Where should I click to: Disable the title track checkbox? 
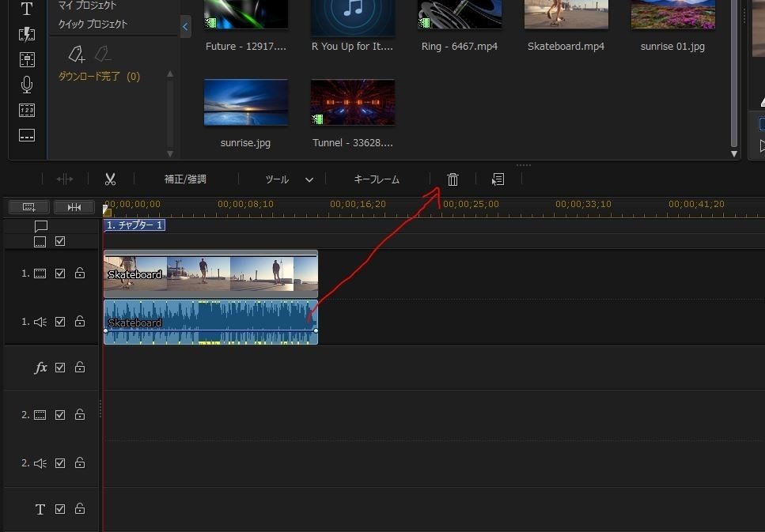click(x=60, y=508)
